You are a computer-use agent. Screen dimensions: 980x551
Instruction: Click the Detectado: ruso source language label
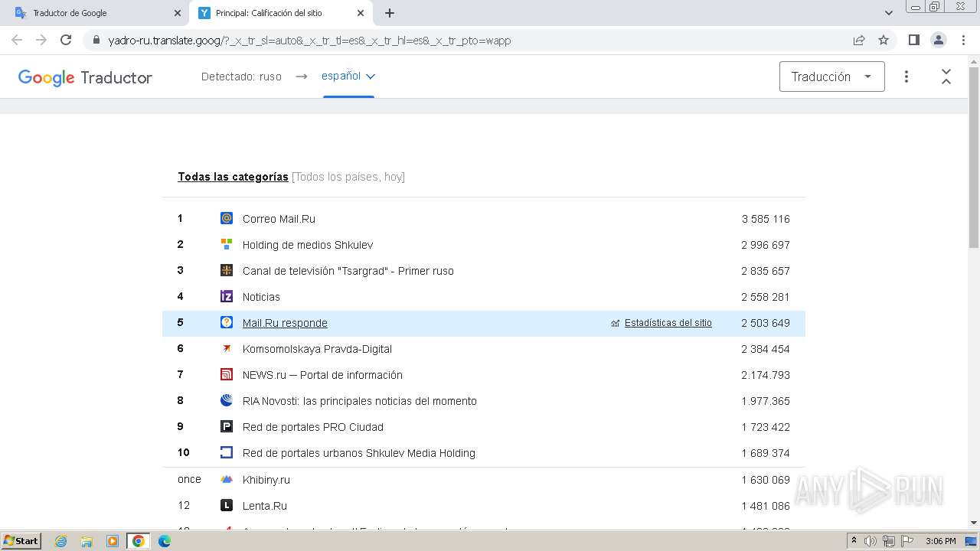point(241,77)
